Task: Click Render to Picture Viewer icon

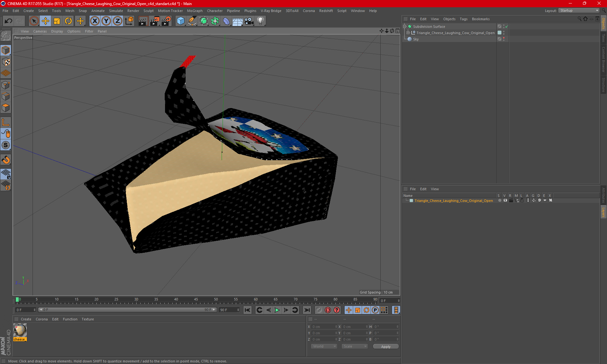Action: pyautogui.click(x=155, y=21)
